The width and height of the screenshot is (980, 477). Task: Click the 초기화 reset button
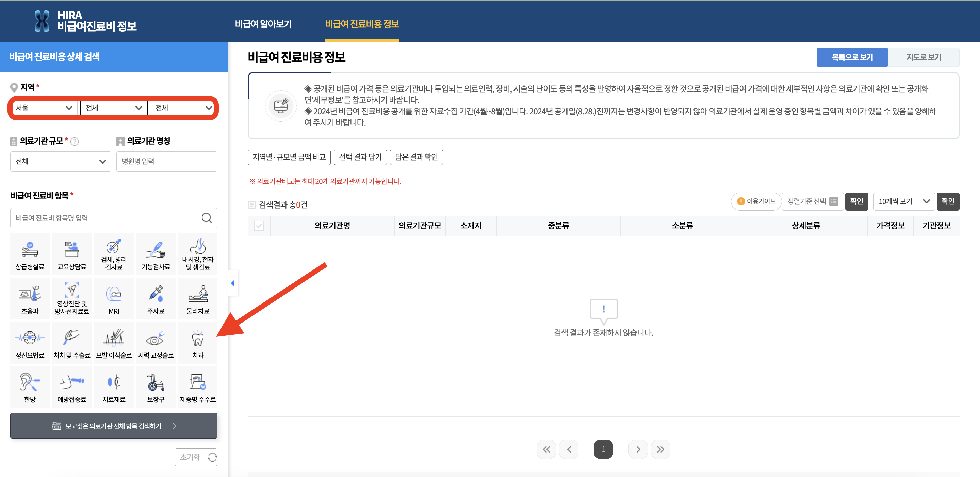tap(196, 457)
